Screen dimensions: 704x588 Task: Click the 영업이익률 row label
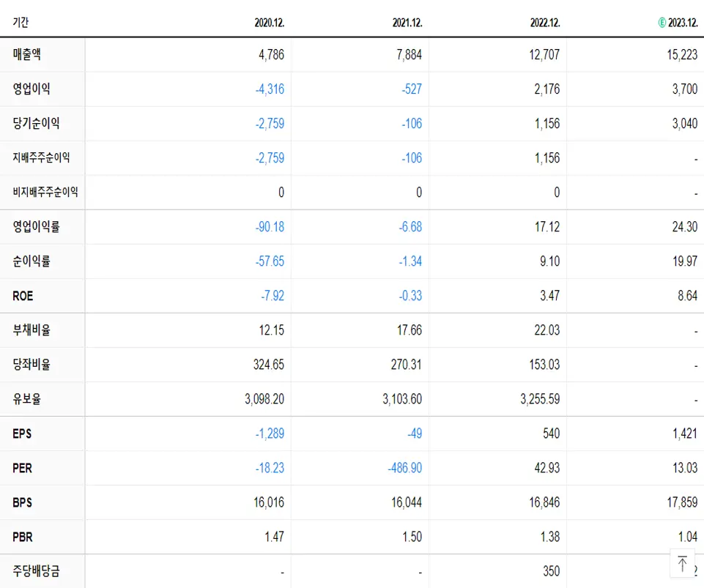point(36,227)
